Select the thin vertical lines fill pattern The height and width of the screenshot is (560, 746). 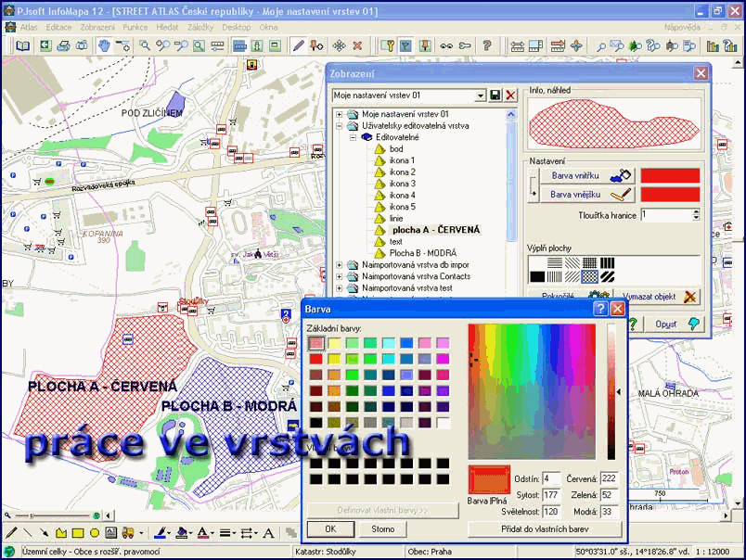[554, 276]
